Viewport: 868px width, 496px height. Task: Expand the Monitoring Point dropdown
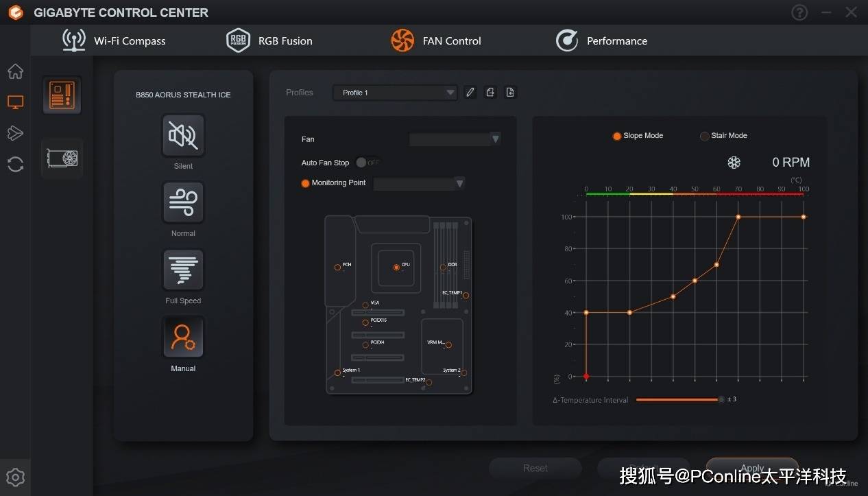point(419,183)
